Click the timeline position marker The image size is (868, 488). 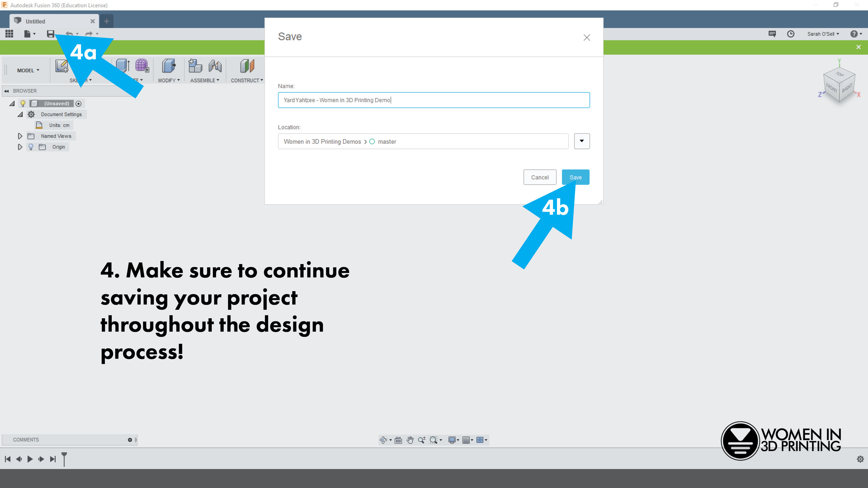pyautogui.click(x=64, y=459)
